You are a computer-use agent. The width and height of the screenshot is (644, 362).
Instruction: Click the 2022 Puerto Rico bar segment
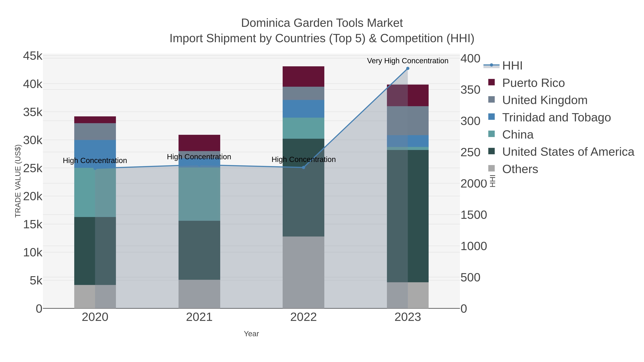304,77
